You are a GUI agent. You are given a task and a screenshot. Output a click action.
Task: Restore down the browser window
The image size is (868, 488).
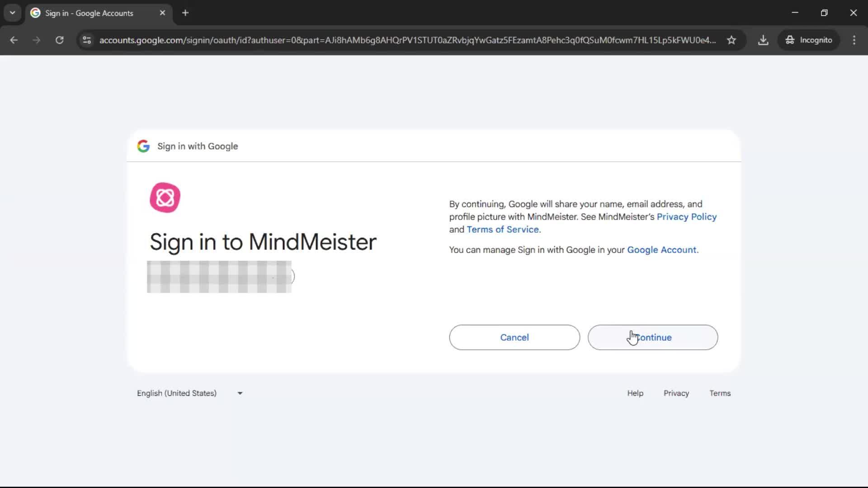[x=824, y=13]
